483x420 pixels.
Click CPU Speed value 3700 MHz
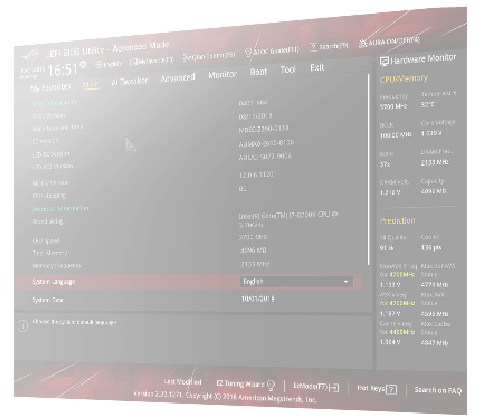coord(253,237)
